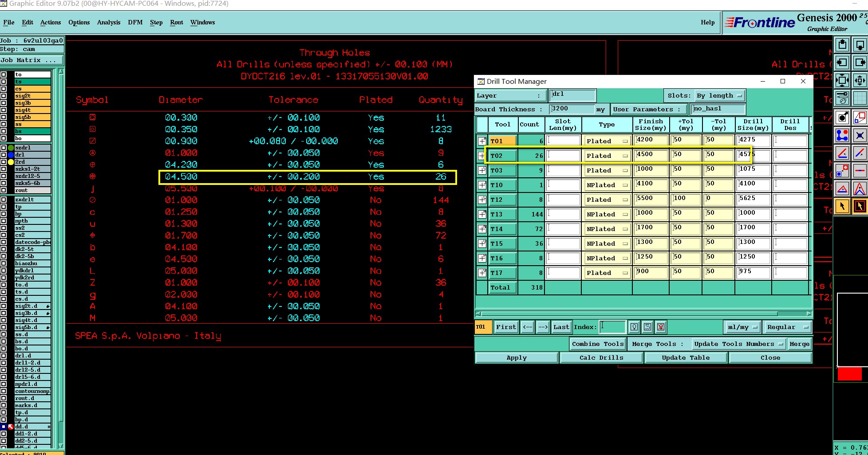The height and width of the screenshot is (455, 868).
Task: Open the Regular mode dropdown
Action: (x=788, y=327)
